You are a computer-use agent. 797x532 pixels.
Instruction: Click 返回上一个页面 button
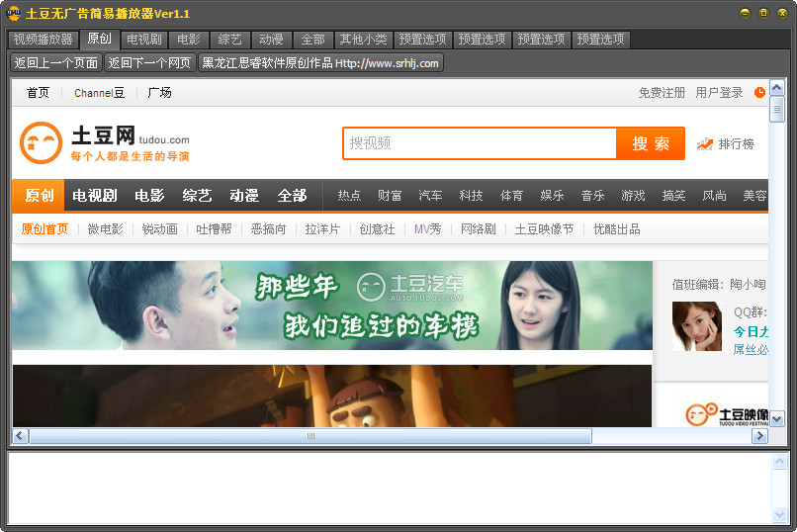[x=56, y=63]
